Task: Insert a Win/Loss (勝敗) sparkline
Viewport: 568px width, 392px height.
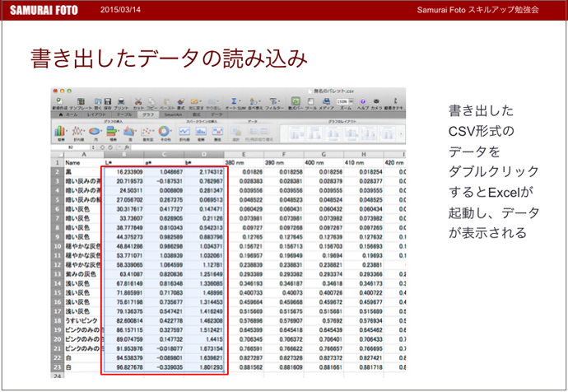Action: 217,131
